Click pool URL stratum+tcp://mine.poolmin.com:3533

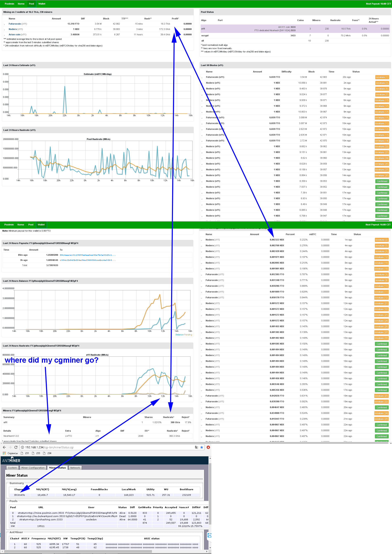point(41,513)
